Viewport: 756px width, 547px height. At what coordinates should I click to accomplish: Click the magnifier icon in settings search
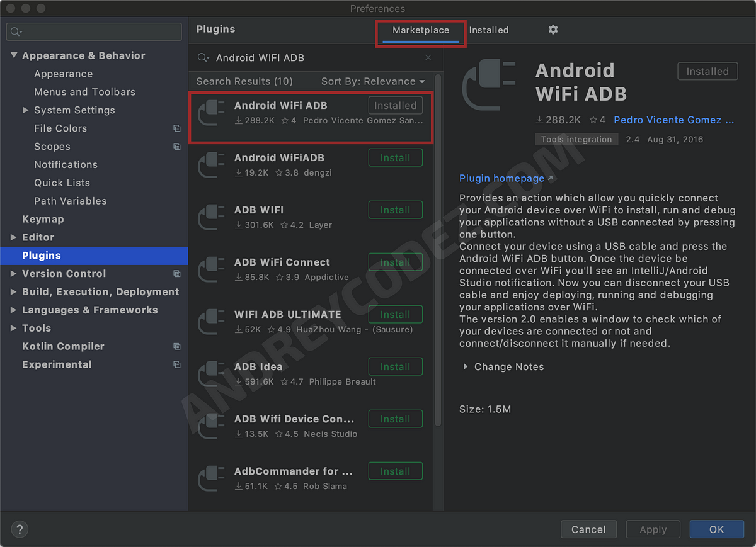pos(16,31)
